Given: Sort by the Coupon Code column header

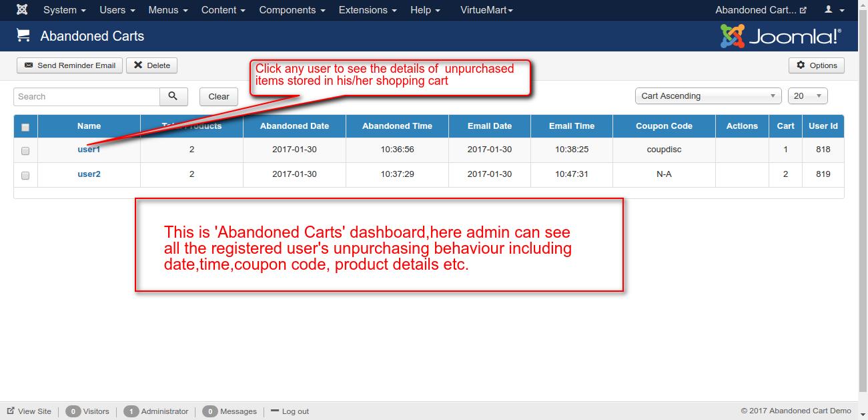Looking at the screenshot, I should coord(664,126).
